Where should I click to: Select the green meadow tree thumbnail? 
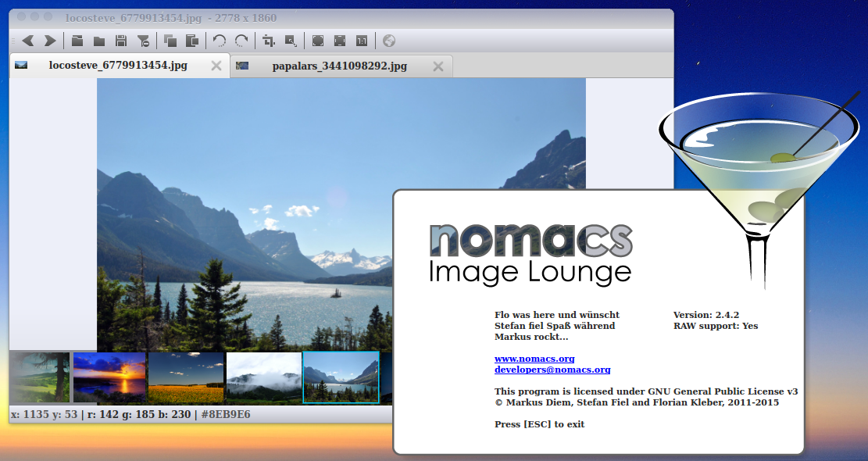tap(40, 377)
